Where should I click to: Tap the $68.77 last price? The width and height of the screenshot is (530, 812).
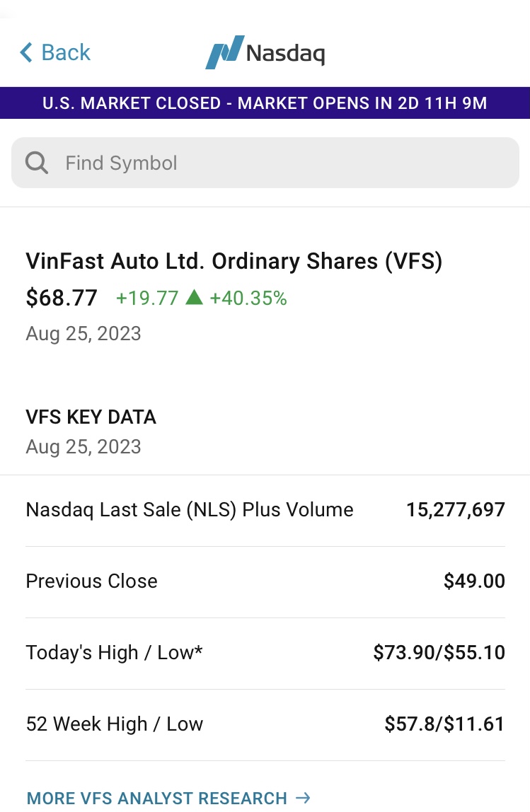[62, 298]
